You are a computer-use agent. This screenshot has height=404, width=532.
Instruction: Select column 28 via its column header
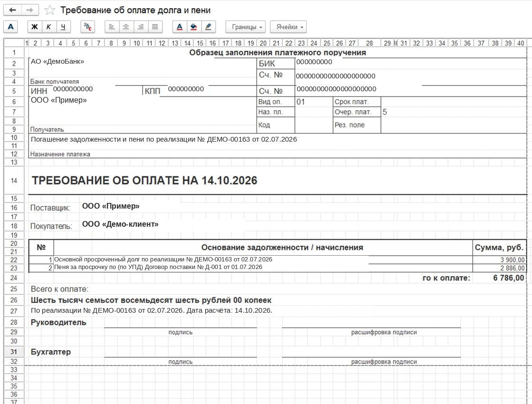tap(370, 43)
